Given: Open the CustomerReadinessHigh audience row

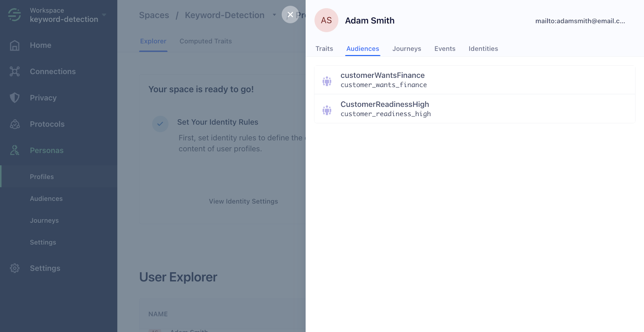Looking at the screenshot, I should click(x=475, y=109).
